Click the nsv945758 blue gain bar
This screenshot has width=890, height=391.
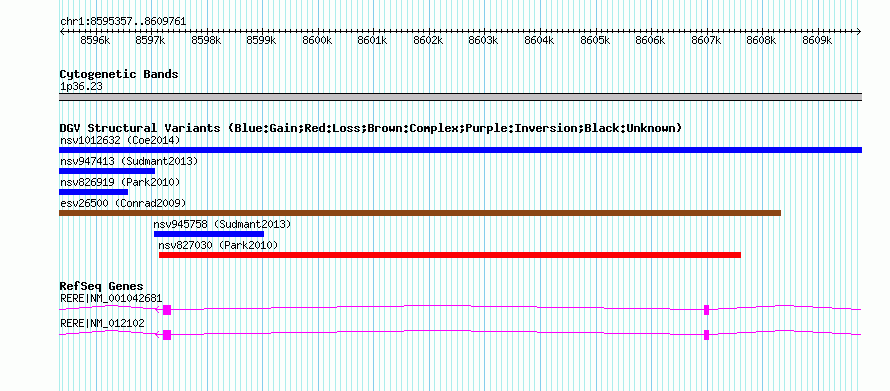coord(209,234)
